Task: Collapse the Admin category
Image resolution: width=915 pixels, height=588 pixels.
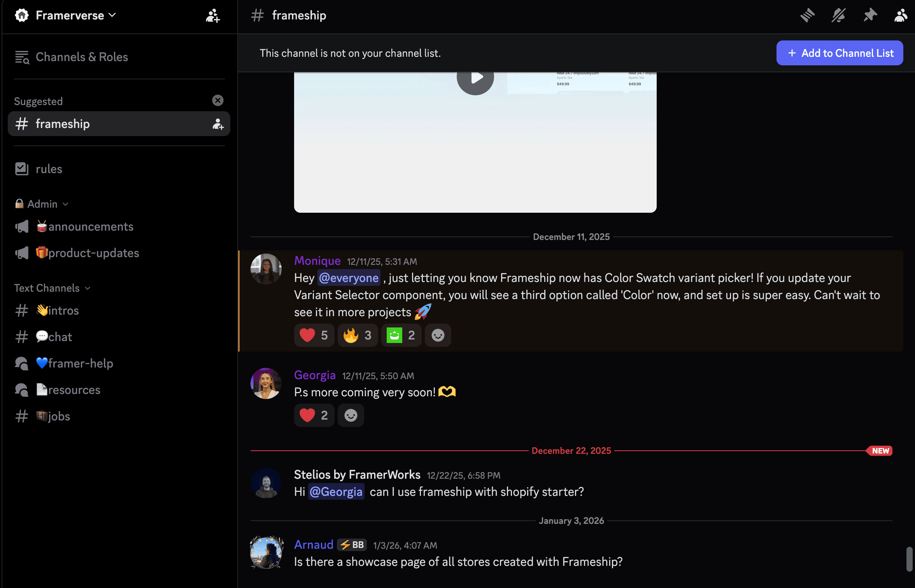Action: coord(65,204)
